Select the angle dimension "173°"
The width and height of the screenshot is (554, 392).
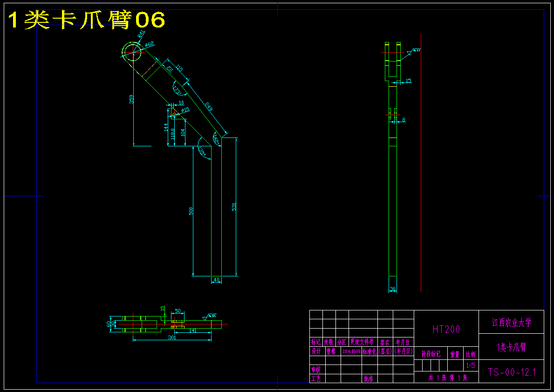(178, 89)
